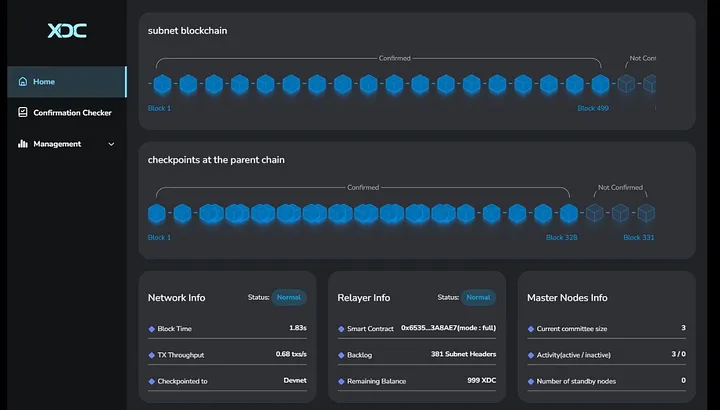Open the Home menu item
The image size is (720, 410).
(44, 82)
